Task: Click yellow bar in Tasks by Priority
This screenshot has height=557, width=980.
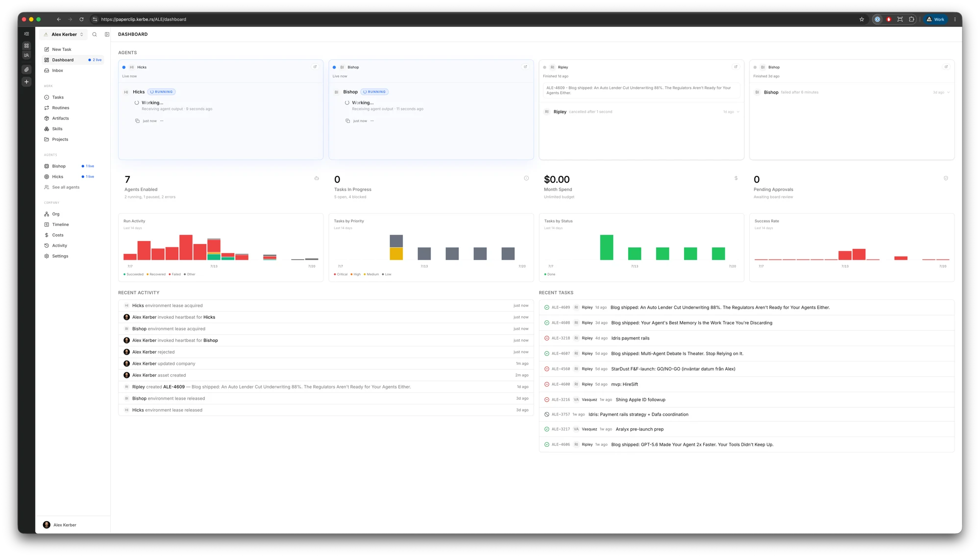Action: pyautogui.click(x=396, y=253)
